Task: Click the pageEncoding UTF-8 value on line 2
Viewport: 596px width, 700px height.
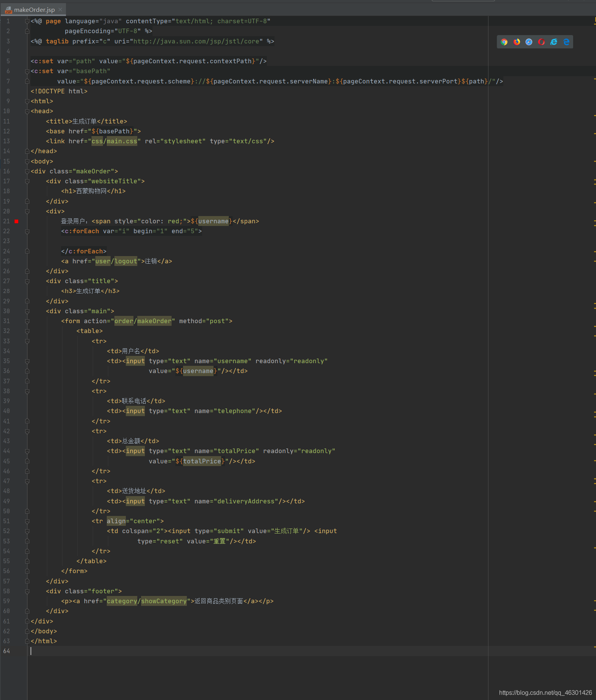Action: point(128,31)
